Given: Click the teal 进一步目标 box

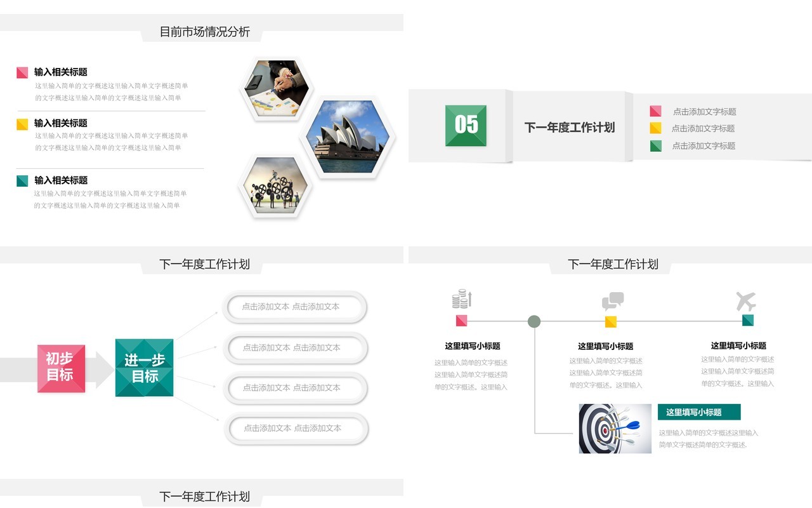Looking at the screenshot, I should click(x=144, y=368).
